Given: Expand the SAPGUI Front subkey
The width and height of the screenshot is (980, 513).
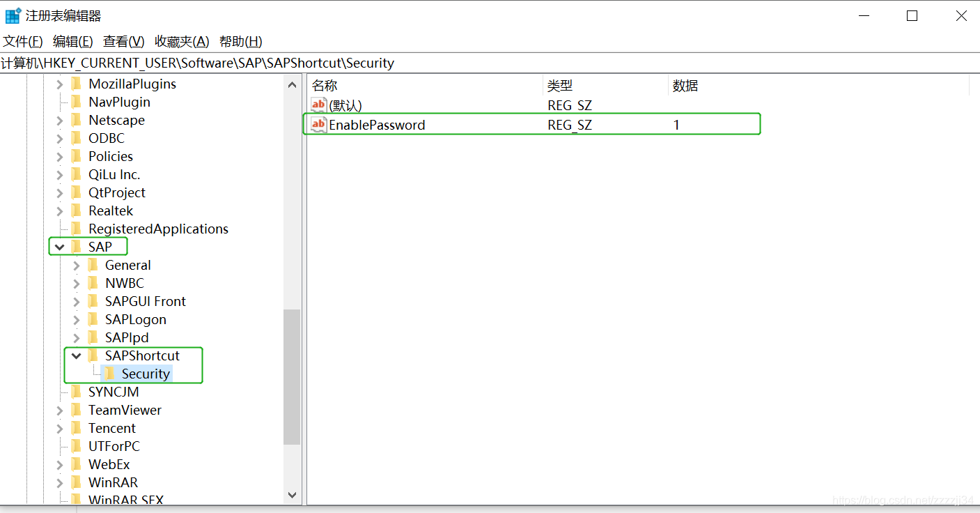Looking at the screenshot, I should (77, 302).
